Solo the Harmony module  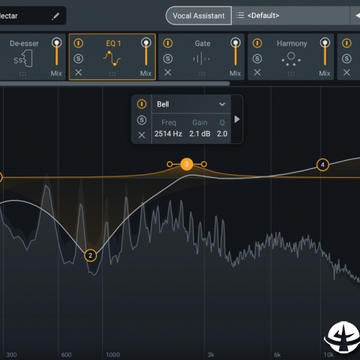coord(257,59)
